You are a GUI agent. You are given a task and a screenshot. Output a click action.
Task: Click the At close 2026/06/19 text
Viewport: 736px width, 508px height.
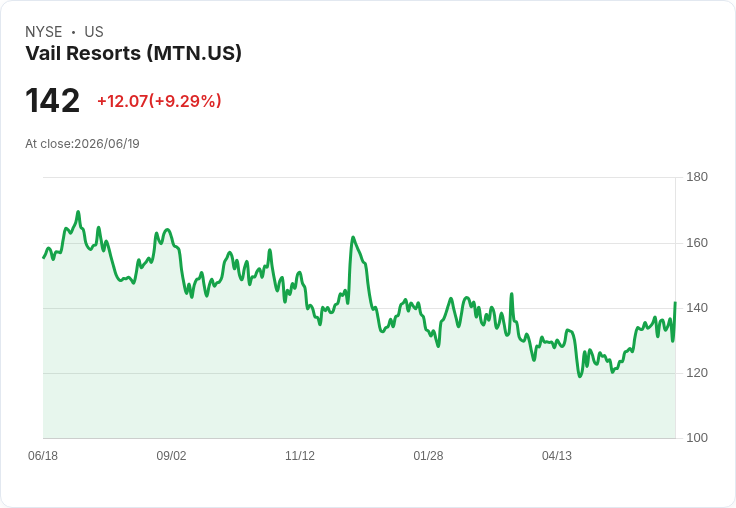pyautogui.click(x=82, y=144)
